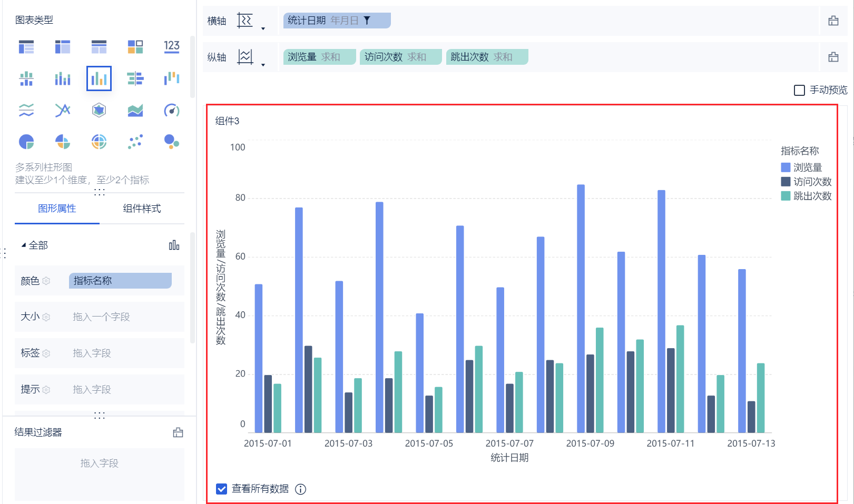Open the dropdown arrow beside the 纵轴 icon

point(263,65)
